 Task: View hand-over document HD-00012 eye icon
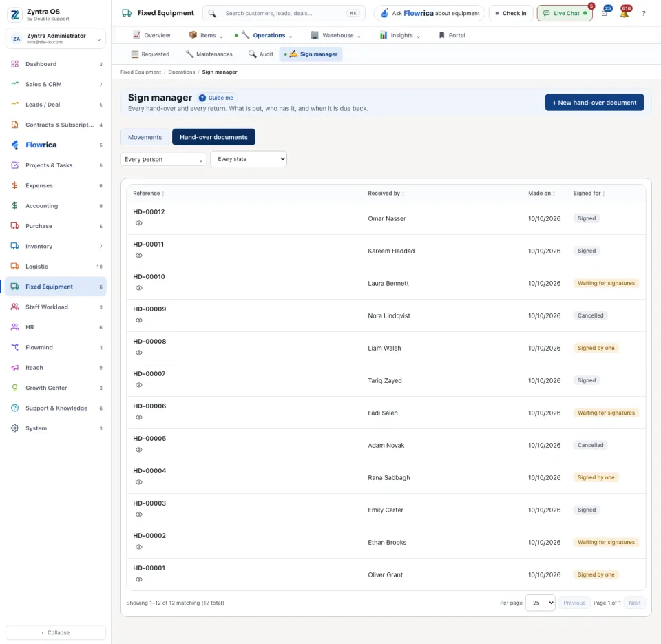click(x=138, y=223)
